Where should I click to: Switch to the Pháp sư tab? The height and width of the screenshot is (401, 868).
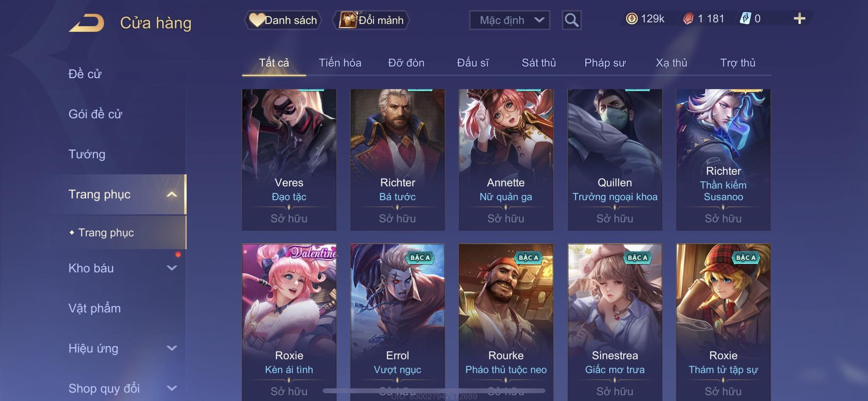605,63
